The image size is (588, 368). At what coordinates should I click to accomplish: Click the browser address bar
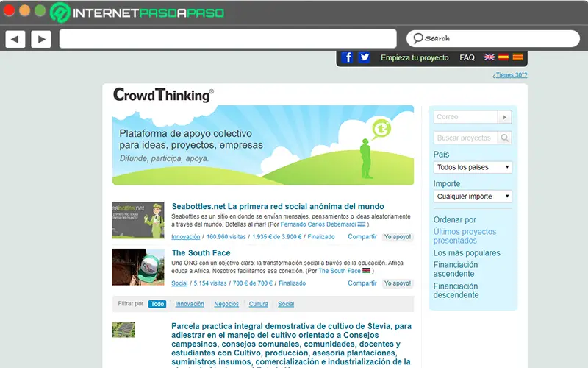click(x=228, y=39)
